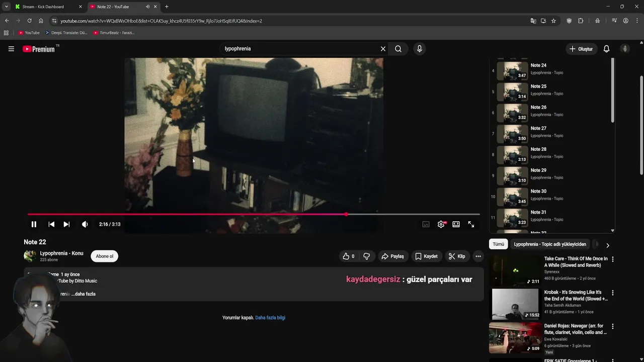Reload the current page
This screenshot has width=644, height=362.
tap(29, 21)
